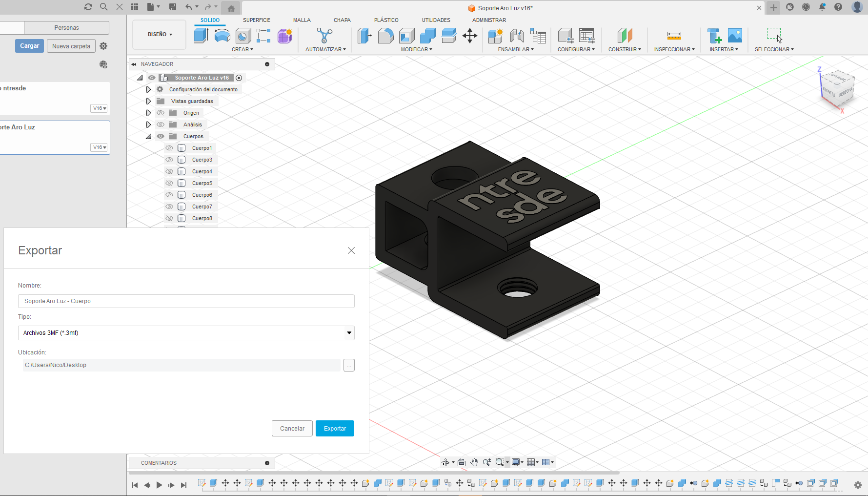Collapse the Cuerpos folder
Image resolution: width=868 pixels, height=496 pixels.
pyautogui.click(x=148, y=136)
